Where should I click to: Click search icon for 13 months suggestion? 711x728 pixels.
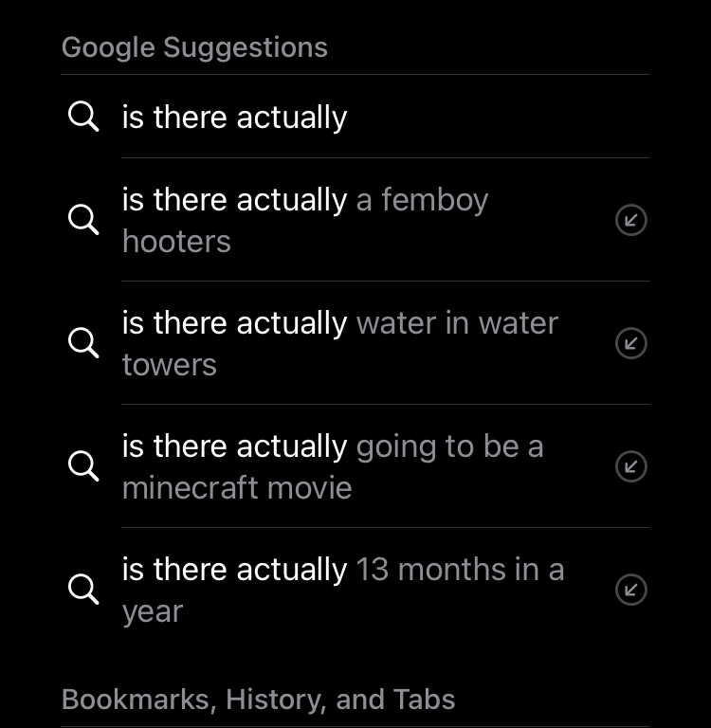point(83,590)
